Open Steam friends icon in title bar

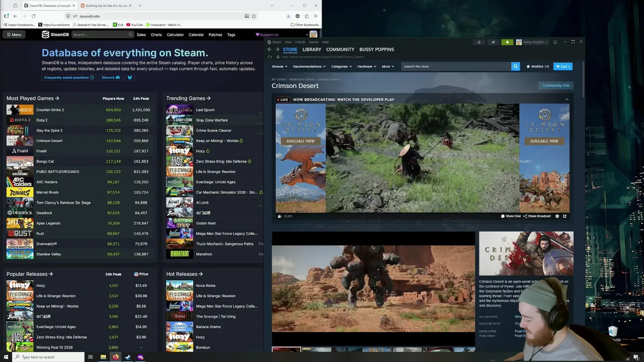479,42
